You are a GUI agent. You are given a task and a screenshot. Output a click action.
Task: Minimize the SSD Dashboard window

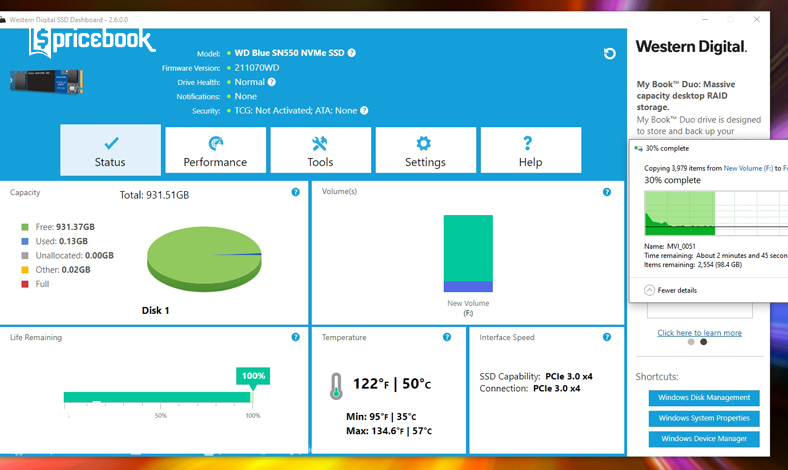(x=705, y=20)
